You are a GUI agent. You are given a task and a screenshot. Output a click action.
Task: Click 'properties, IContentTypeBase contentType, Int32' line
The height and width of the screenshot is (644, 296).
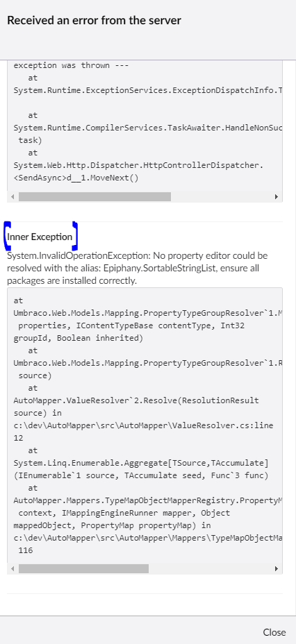(x=131, y=325)
